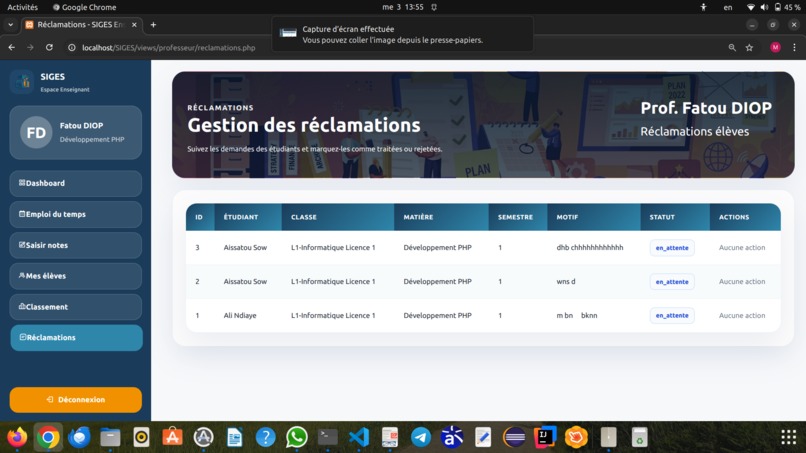Screen dimensions: 806x453
Task: Open Mes élèves sidebar item
Action: [76, 276]
